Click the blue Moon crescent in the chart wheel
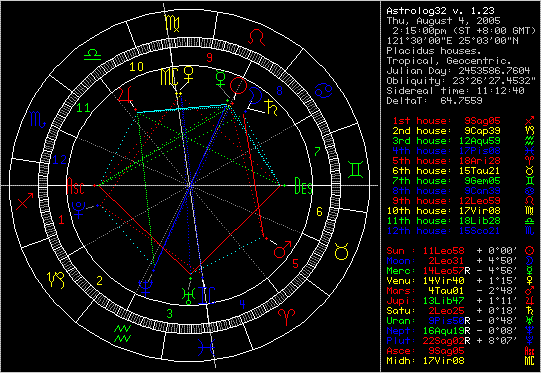Screen dimensions: 541x373 point(256,96)
